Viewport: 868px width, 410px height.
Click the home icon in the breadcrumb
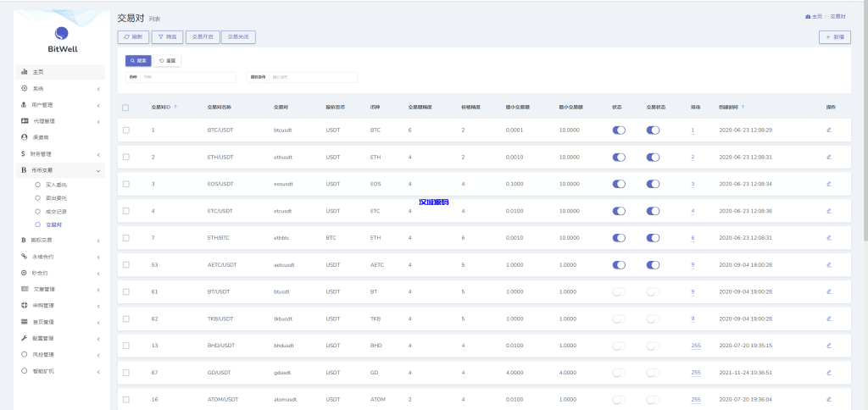(806, 16)
